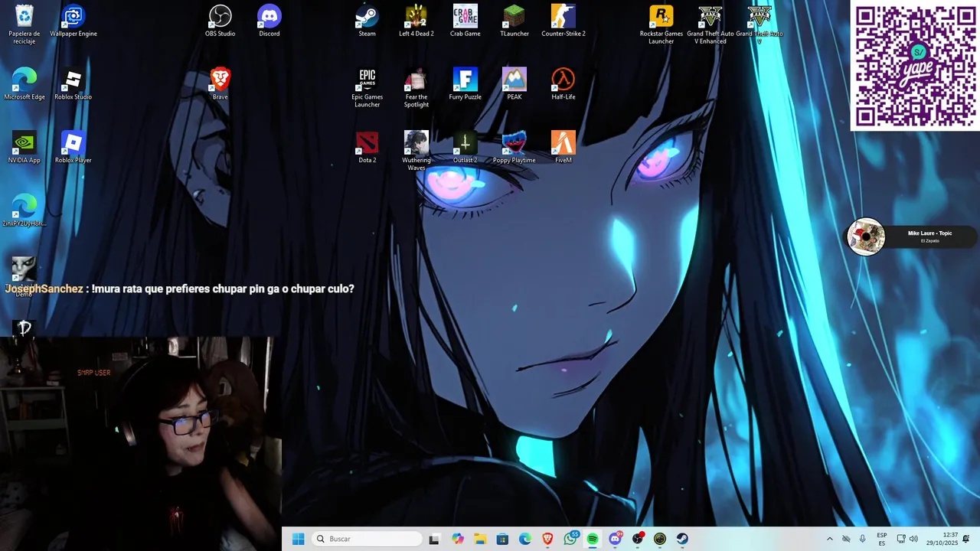Expand the hidden system tray icons chevron

click(x=829, y=539)
